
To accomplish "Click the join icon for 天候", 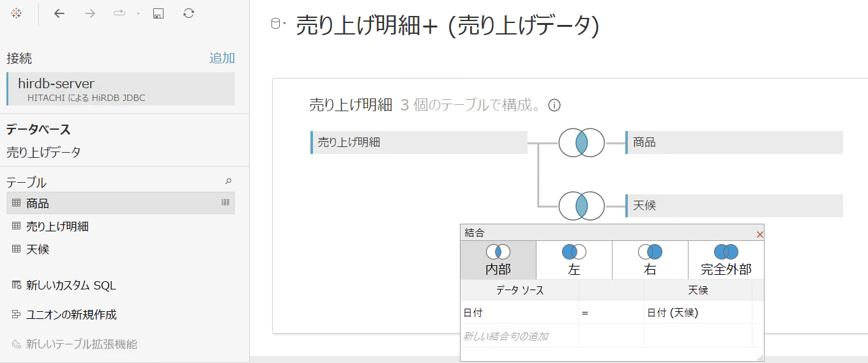I will 581,206.
